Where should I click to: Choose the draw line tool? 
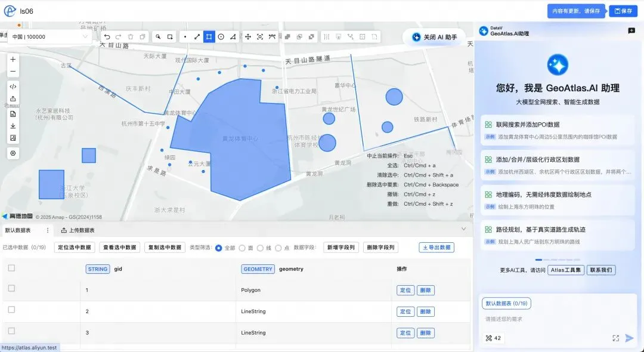coord(197,37)
